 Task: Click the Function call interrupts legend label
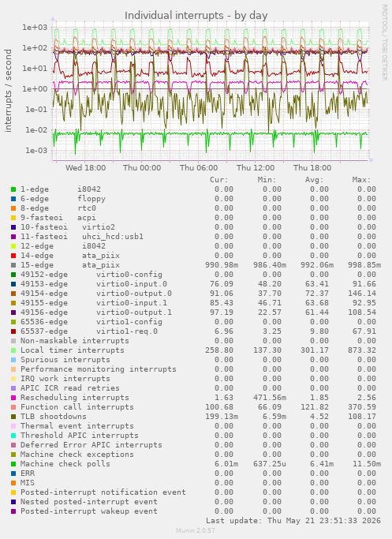tap(77, 407)
